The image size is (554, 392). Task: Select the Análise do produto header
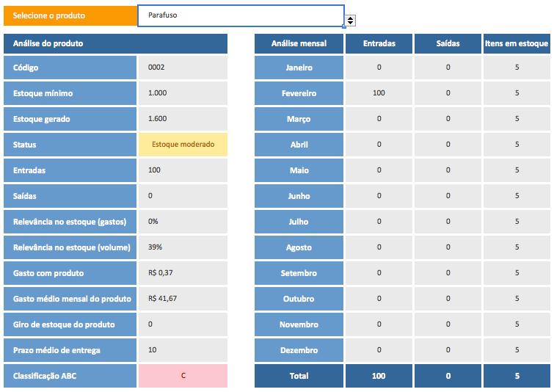click(115, 44)
